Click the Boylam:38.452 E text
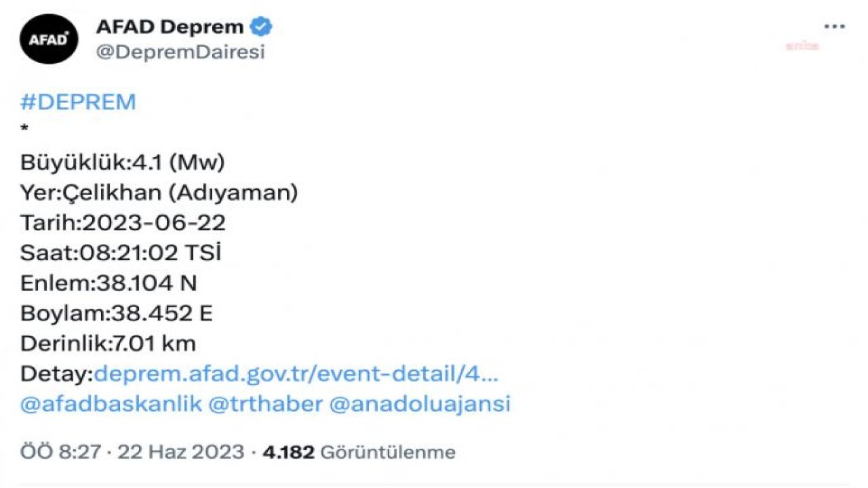 coord(117,314)
